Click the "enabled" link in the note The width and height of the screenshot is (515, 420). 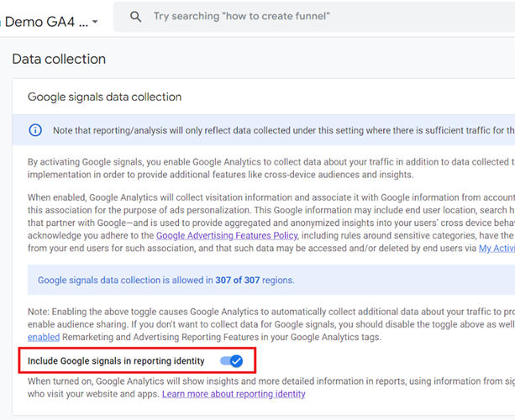(44, 337)
